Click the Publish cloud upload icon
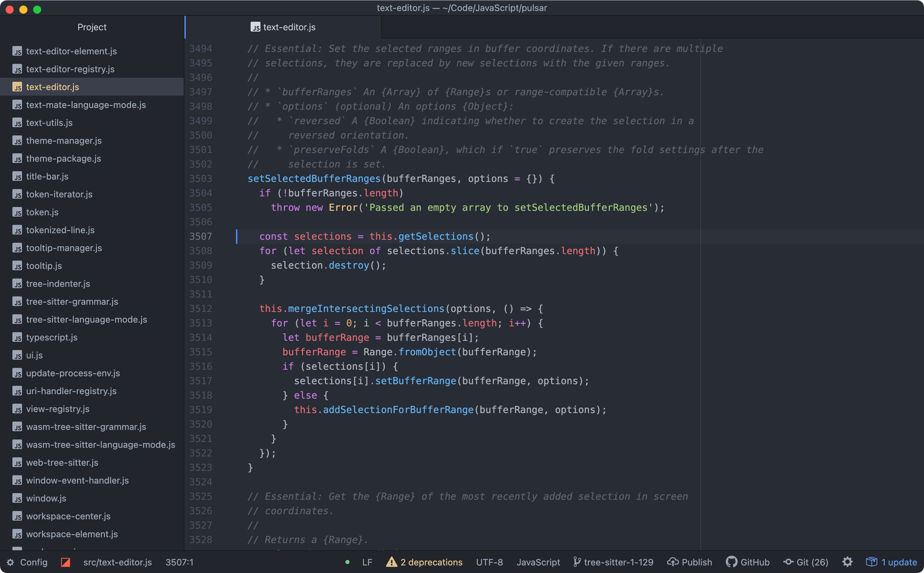924x573 pixels. [x=672, y=562]
